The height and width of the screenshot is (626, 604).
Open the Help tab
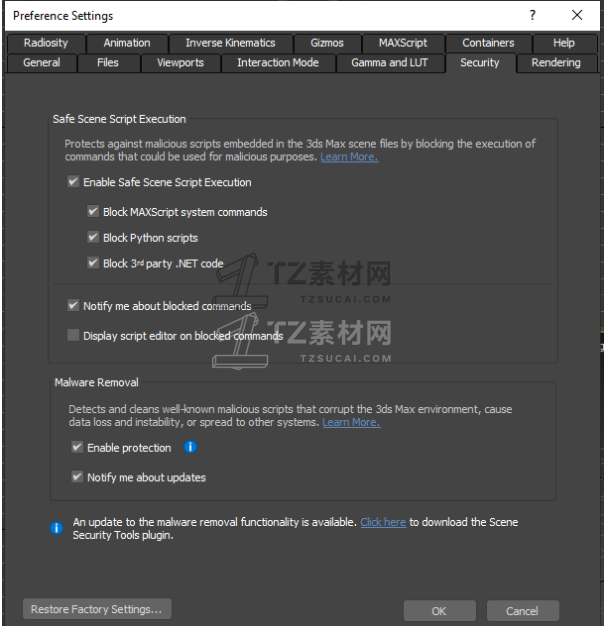(x=564, y=43)
